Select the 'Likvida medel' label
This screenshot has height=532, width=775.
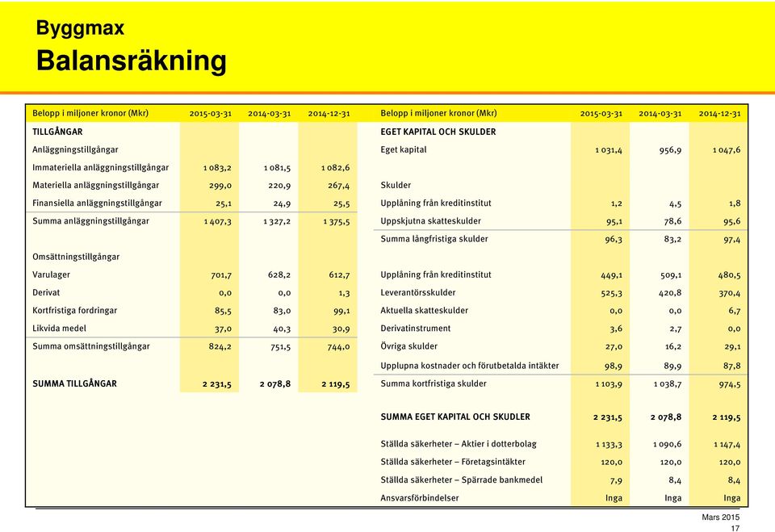(59, 329)
